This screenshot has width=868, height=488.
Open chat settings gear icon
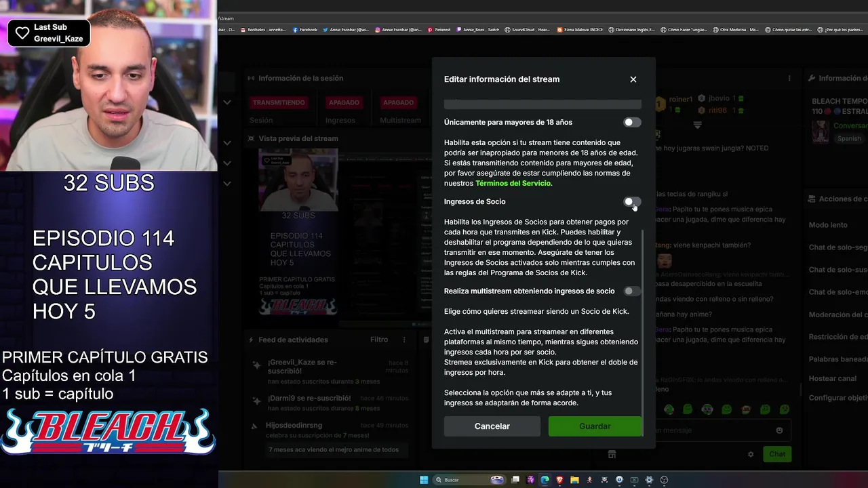751,454
